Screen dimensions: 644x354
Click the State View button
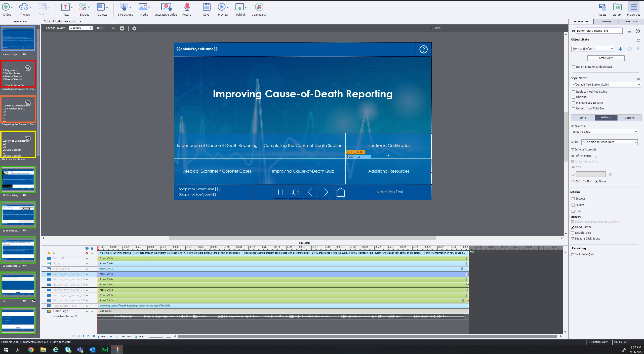click(x=606, y=58)
